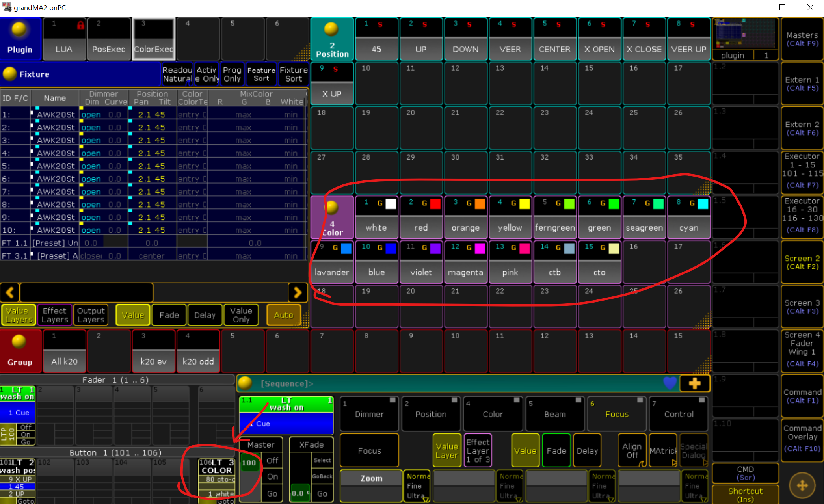Click the yellow ball in Group pool header
Image resolution: width=824 pixels, height=504 pixels.
coord(19,341)
